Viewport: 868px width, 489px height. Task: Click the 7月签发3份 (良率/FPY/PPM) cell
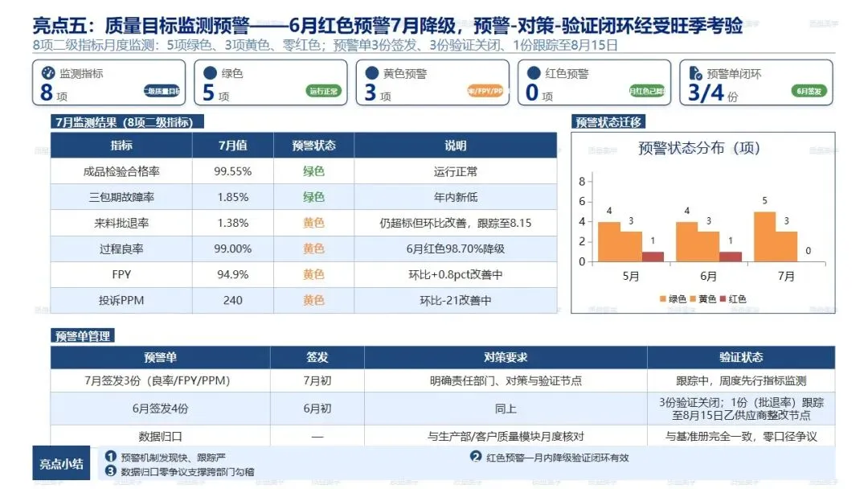point(160,380)
